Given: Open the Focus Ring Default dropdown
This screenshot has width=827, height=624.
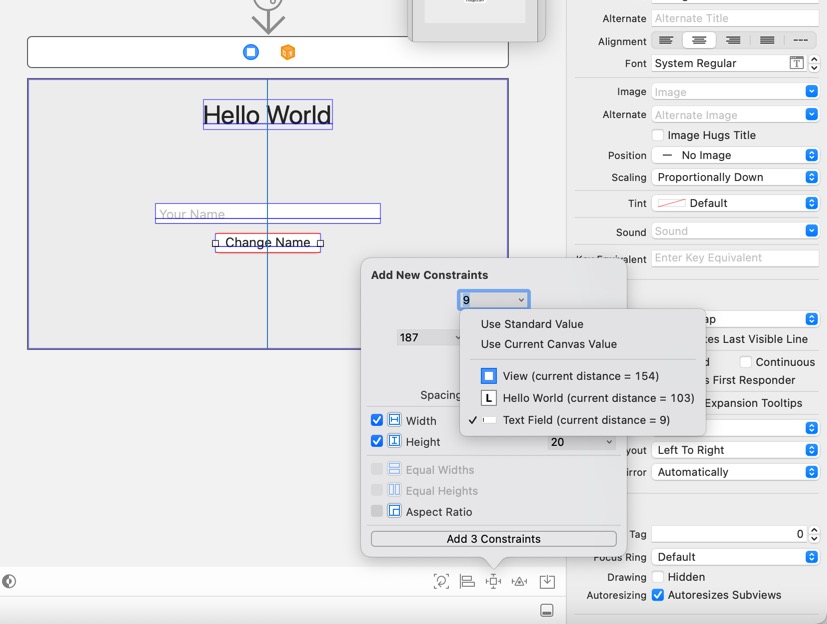Looking at the screenshot, I should (735, 557).
